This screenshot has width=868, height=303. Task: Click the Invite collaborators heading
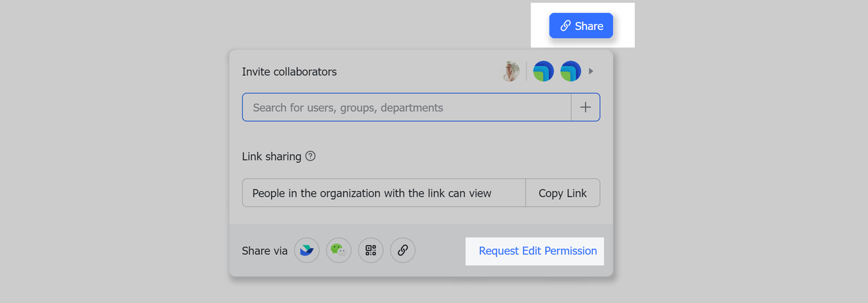click(289, 71)
